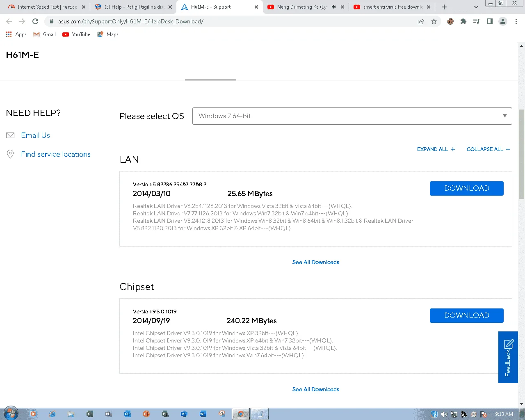Collapse all driver sections
Image resolution: width=525 pixels, height=420 pixels.
(488, 149)
